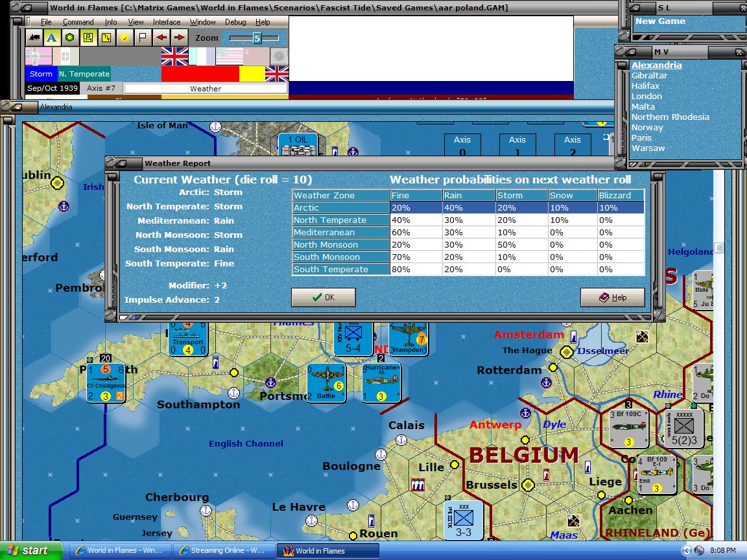Click the USA flag in the powers bar
This screenshot has height=560, width=747.
229,56
